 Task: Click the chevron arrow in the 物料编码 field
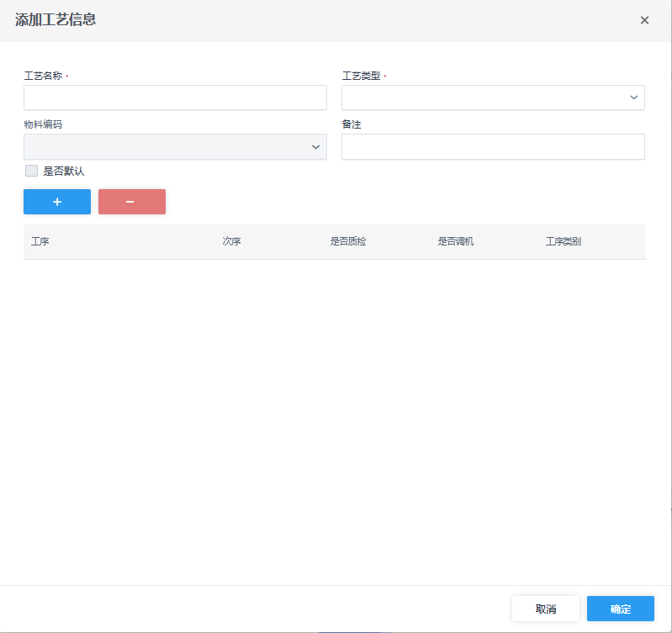tap(316, 147)
